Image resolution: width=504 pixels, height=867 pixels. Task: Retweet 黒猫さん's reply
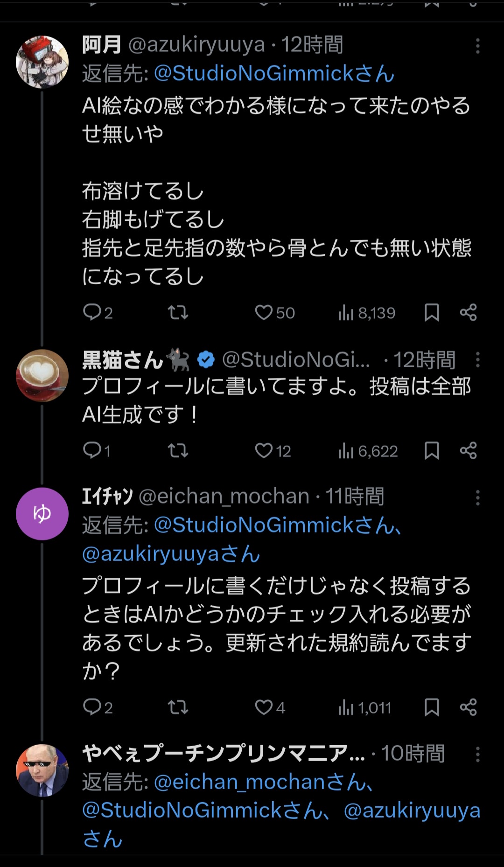click(178, 451)
